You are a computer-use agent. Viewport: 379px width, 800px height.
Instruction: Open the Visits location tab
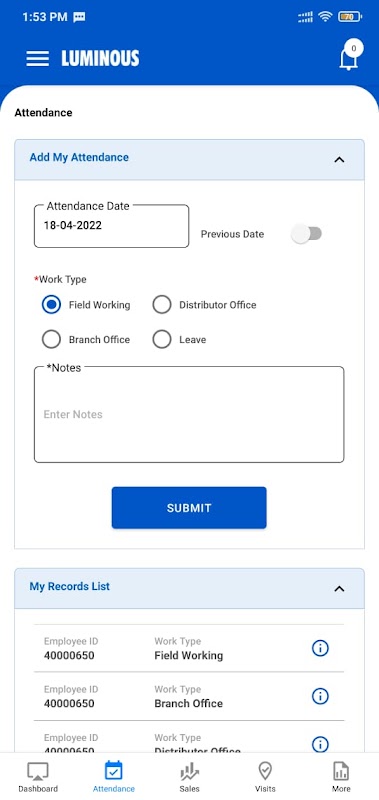pyautogui.click(x=265, y=776)
